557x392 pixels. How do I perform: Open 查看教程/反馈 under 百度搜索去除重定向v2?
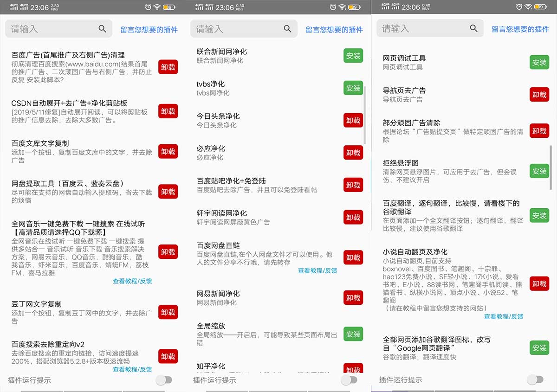point(132,369)
